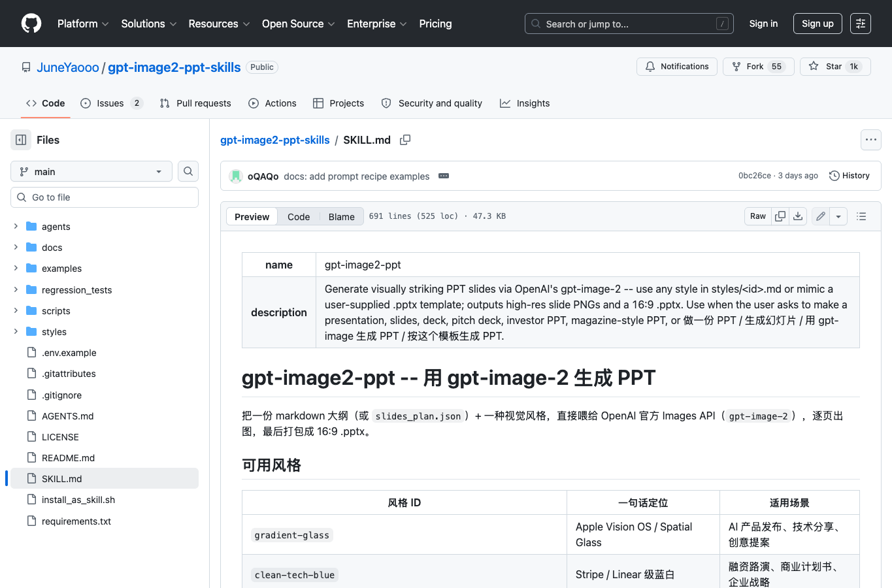The height and width of the screenshot is (588, 892).
Task: Open the main branch selector dropdown
Action: [x=91, y=171]
